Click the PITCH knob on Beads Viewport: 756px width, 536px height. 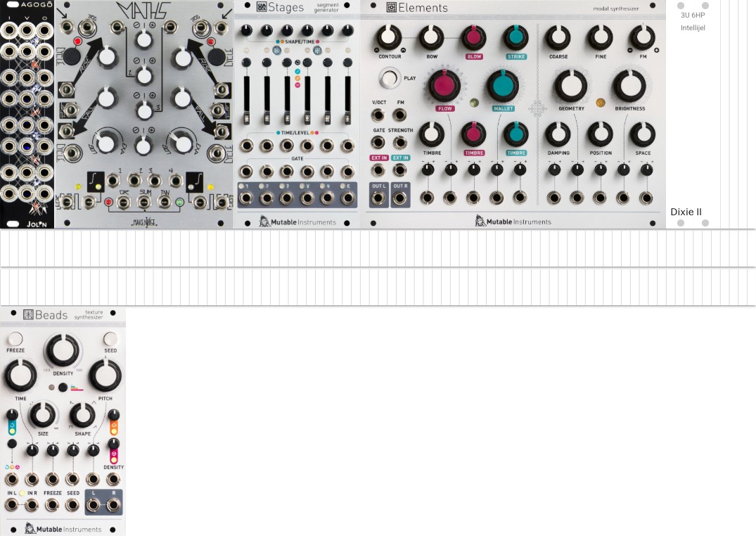(x=105, y=376)
